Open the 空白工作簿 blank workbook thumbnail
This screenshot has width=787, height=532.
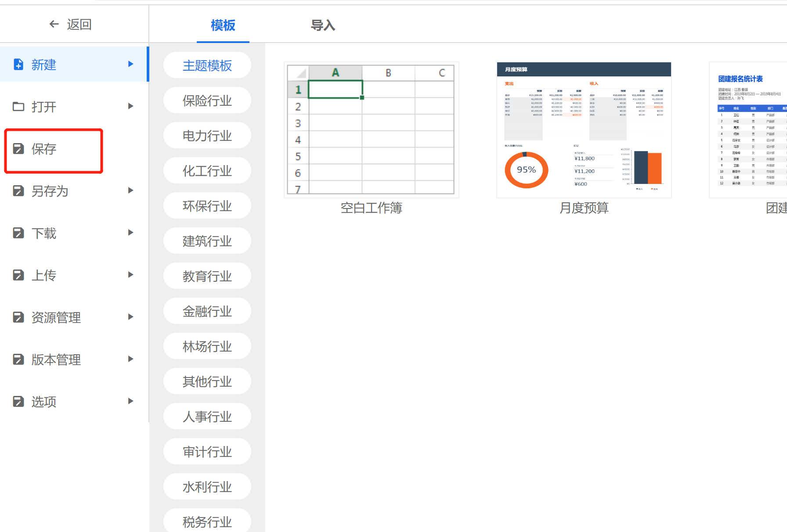(371, 130)
